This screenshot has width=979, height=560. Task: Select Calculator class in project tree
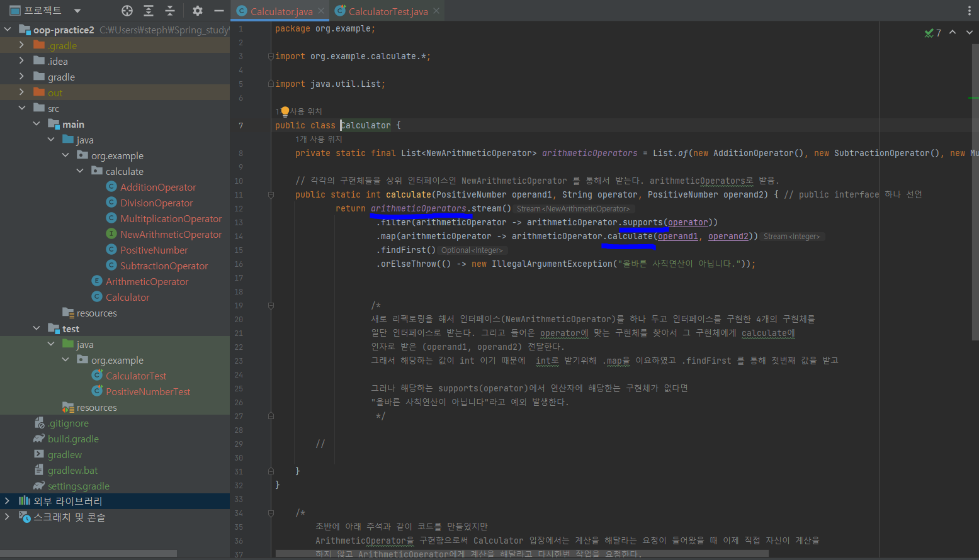tap(128, 297)
